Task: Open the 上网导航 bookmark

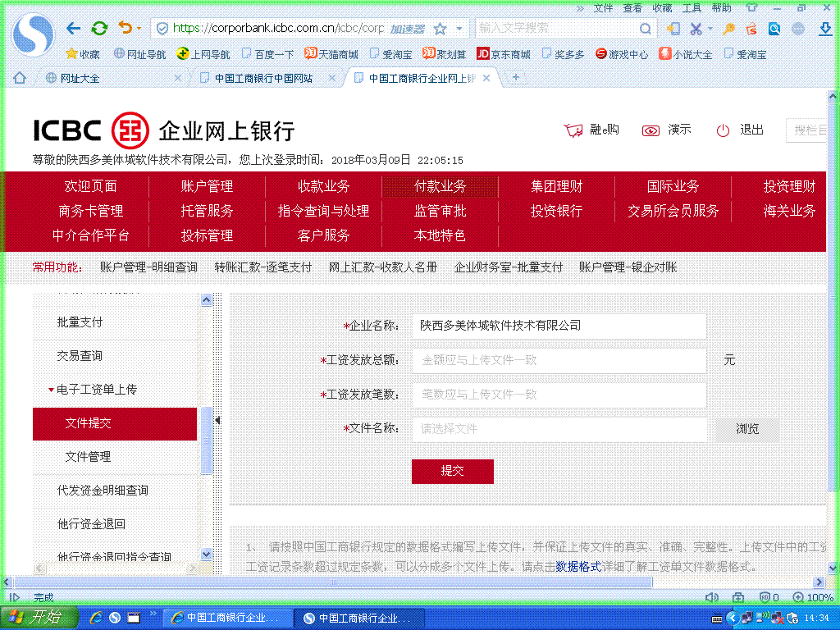Action: pyautogui.click(x=203, y=54)
